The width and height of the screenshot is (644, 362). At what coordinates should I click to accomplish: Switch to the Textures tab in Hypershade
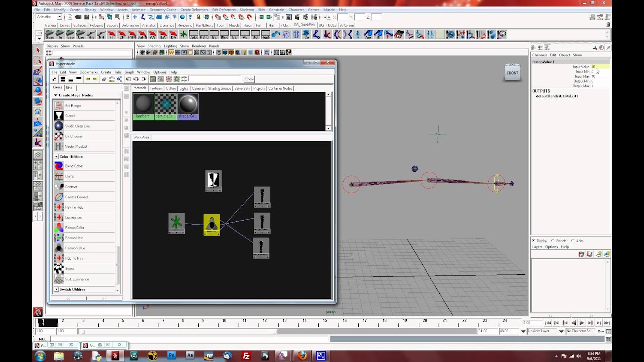click(156, 88)
